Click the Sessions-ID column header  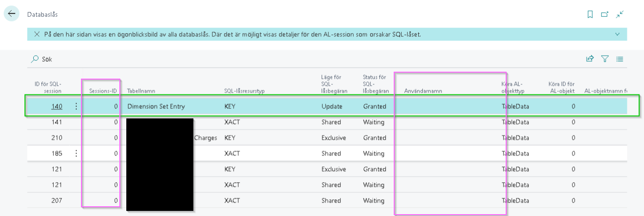103,91
